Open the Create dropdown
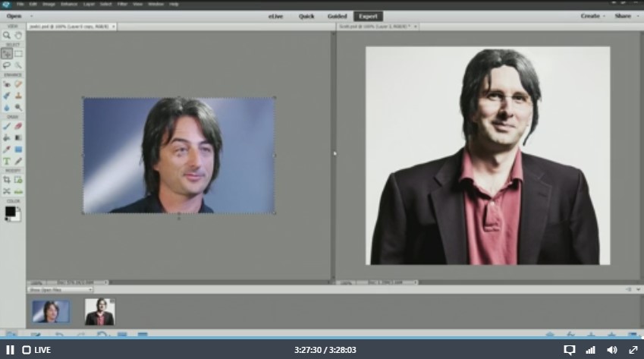Image resolution: width=644 pixels, height=359 pixels. [x=592, y=16]
